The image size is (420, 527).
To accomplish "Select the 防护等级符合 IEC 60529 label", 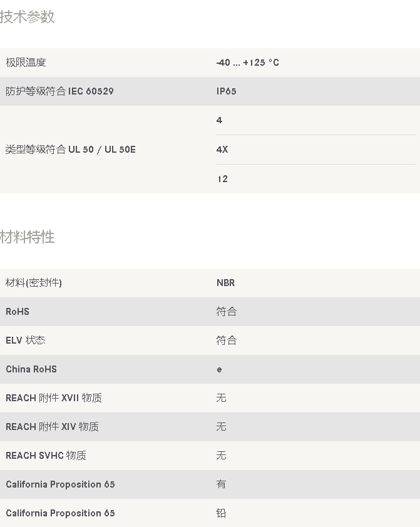I will point(60,91).
